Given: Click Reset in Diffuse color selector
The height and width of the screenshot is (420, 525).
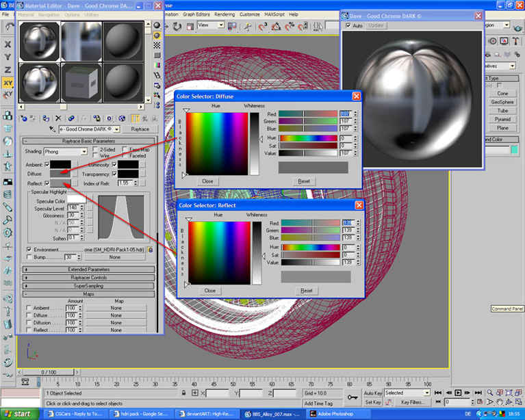Looking at the screenshot, I should [x=303, y=181].
